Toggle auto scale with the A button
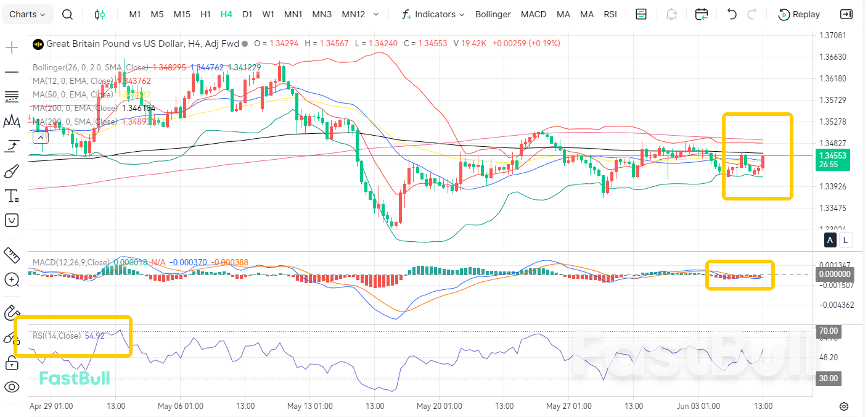The height and width of the screenshot is (417, 868). (830, 241)
